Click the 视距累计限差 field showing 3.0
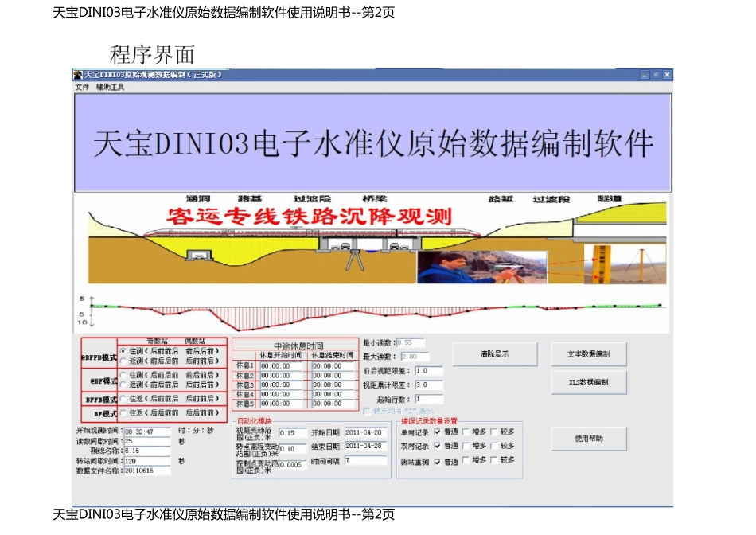 click(x=429, y=385)
